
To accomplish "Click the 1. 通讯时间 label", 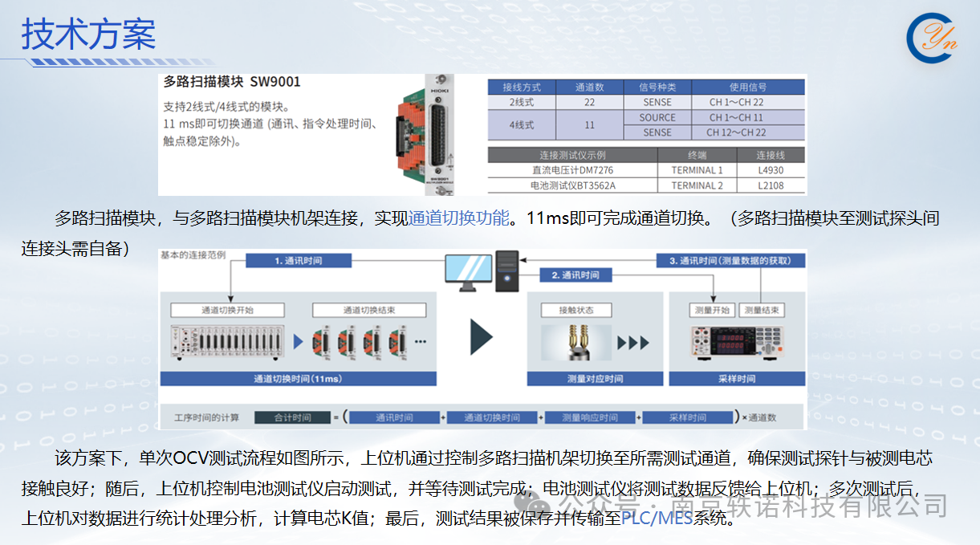I will (x=298, y=260).
